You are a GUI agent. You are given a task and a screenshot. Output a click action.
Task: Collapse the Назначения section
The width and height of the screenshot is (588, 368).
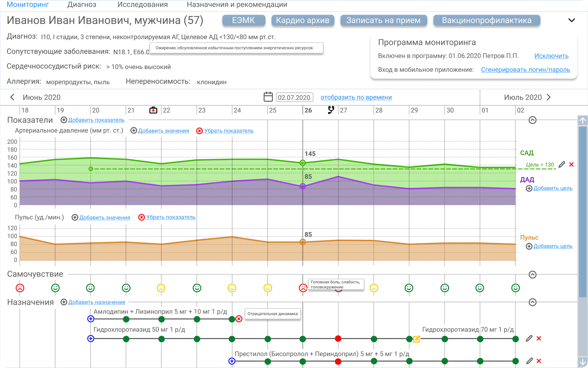click(532, 302)
